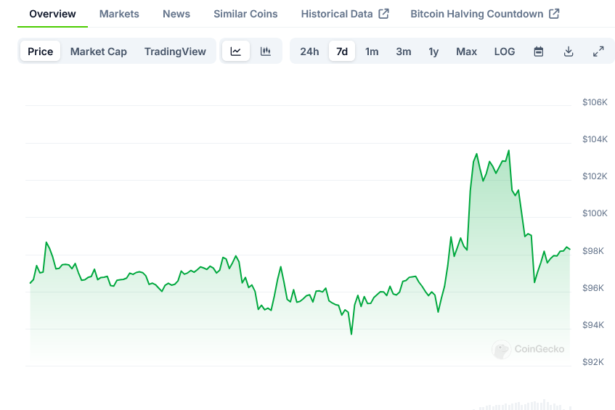The width and height of the screenshot is (615, 410).
Task: Go to the Markets tab
Action: point(119,14)
